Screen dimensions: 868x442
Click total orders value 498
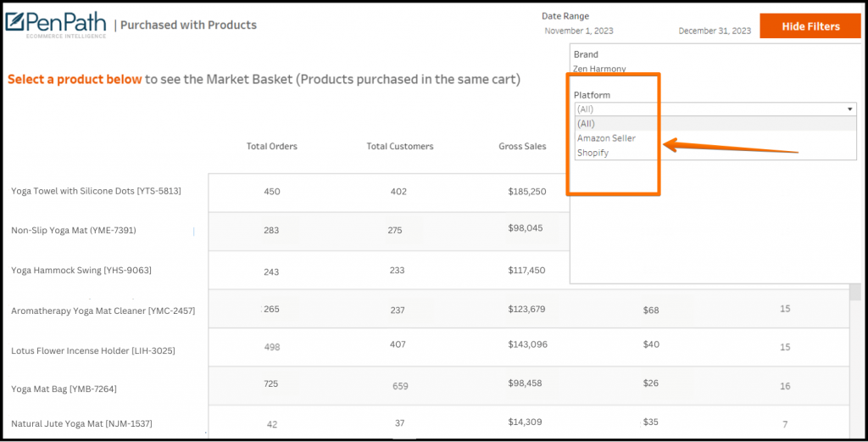[272, 347]
